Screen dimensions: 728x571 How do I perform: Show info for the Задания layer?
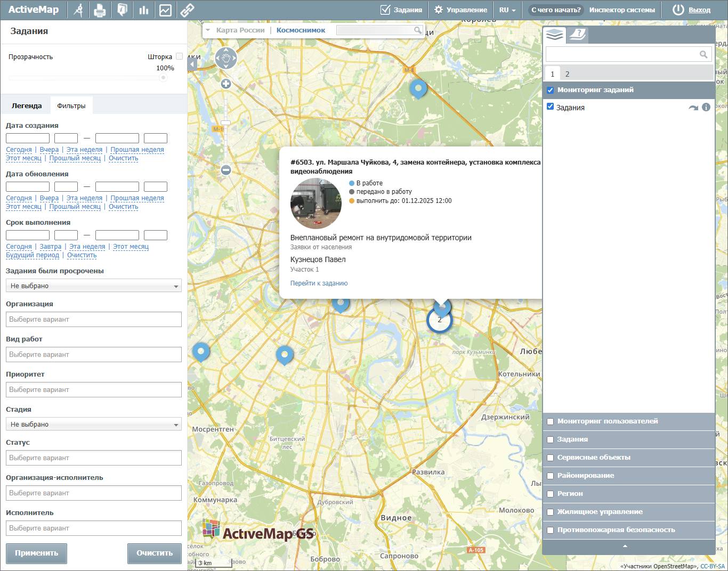706,107
